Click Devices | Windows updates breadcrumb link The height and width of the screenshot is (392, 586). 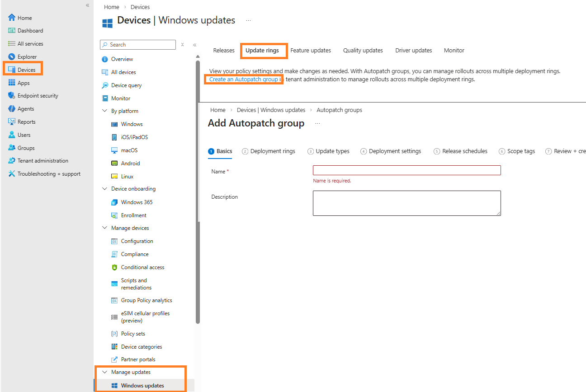pos(271,110)
